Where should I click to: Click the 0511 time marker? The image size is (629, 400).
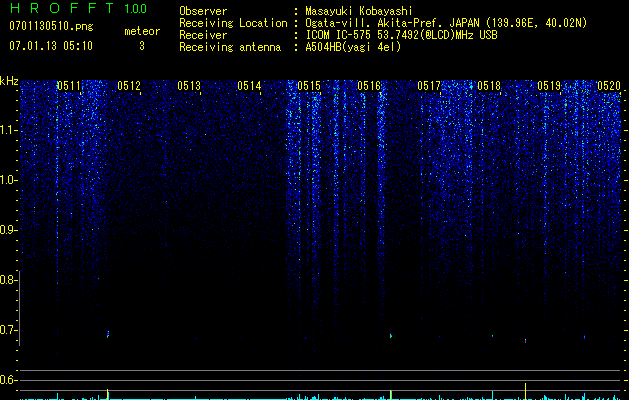pos(69,86)
